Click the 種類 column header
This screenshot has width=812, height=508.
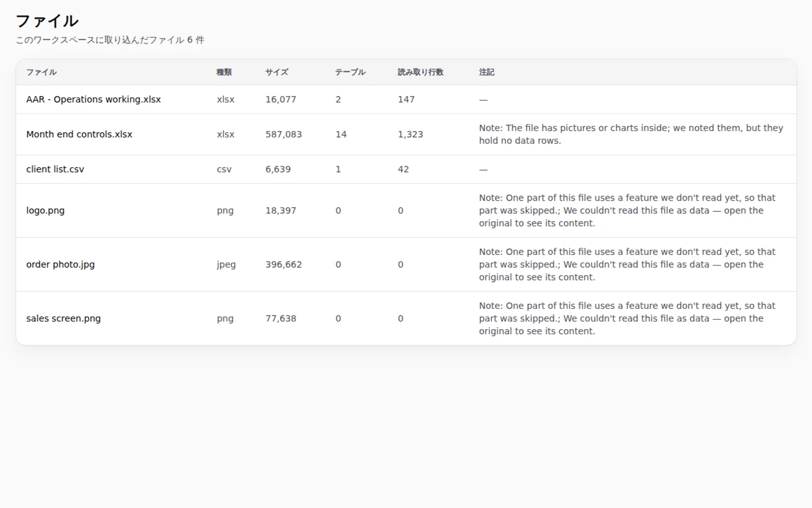pos(224,72)
